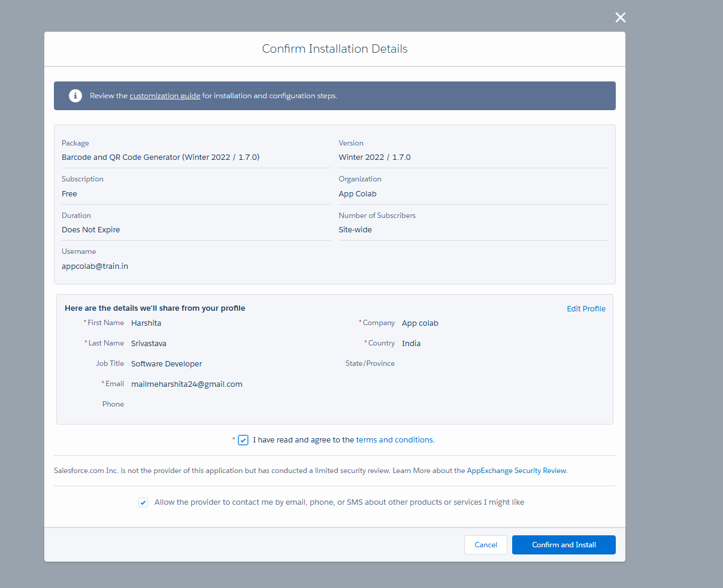
Task: Click the Confirm and Install button
Action: click(563, 545)
